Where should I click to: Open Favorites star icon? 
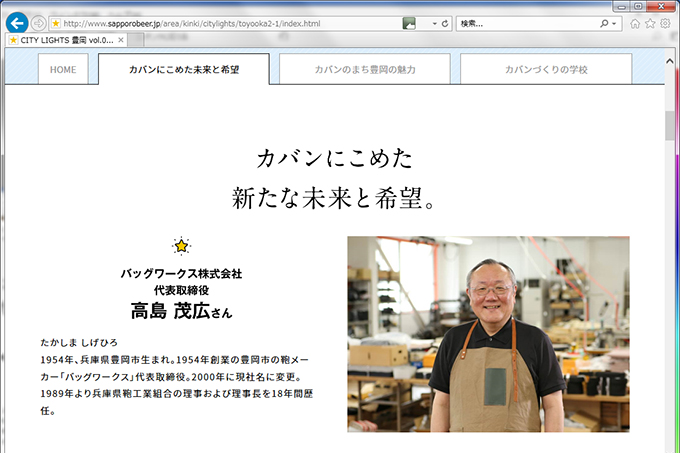tap(650, 23)
